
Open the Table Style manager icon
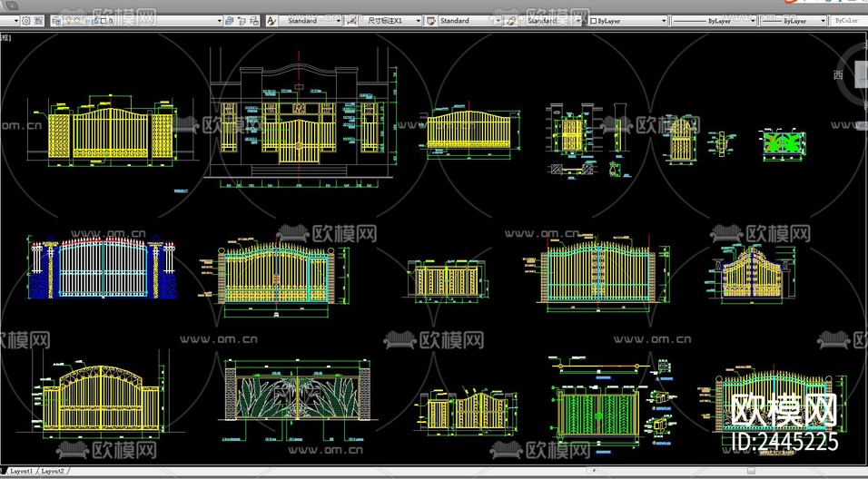[430, 21]
